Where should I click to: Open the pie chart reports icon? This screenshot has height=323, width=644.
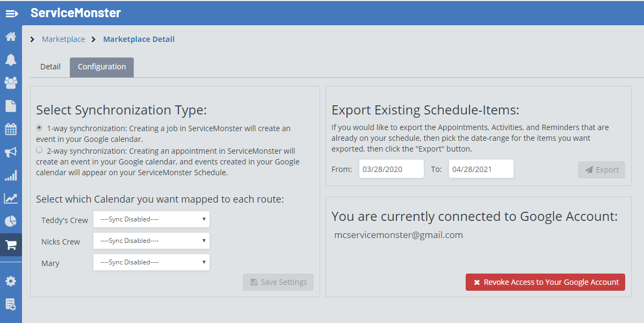[11, 221]
